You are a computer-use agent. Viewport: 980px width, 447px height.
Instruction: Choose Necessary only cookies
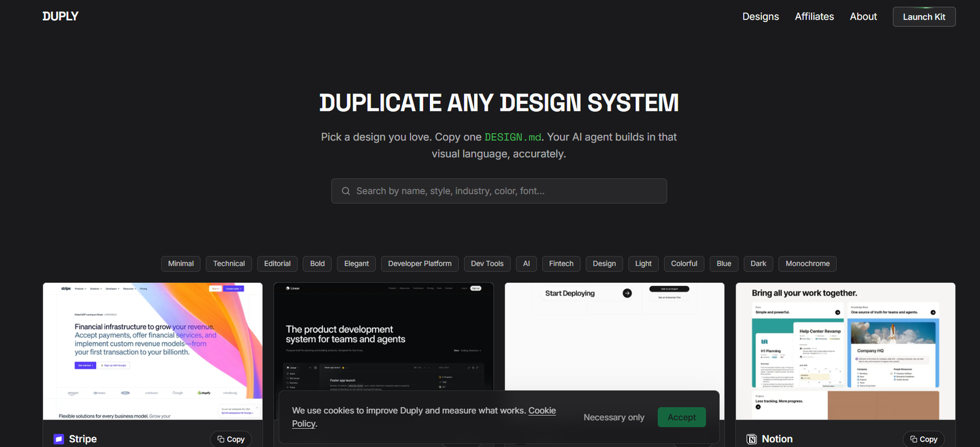pos(614,418)
